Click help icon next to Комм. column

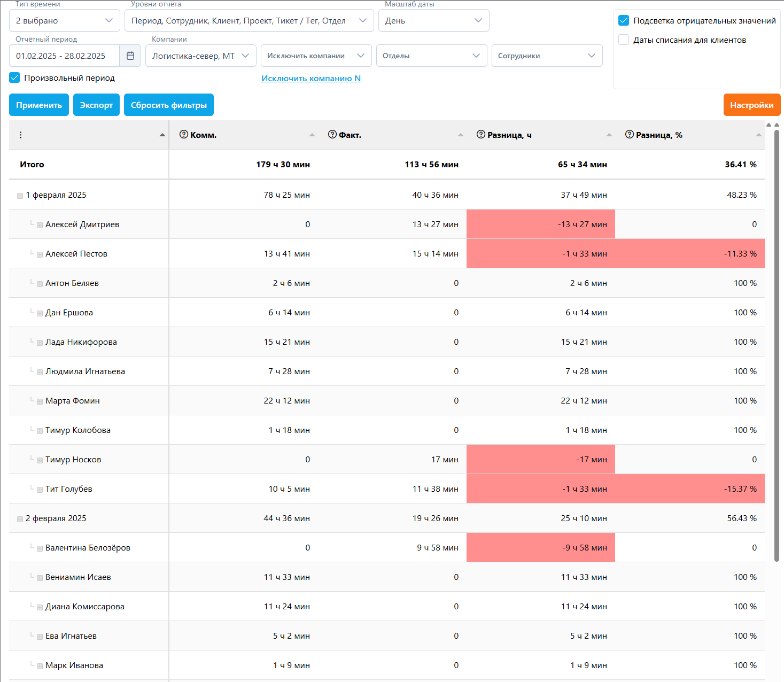click(184, 135)
